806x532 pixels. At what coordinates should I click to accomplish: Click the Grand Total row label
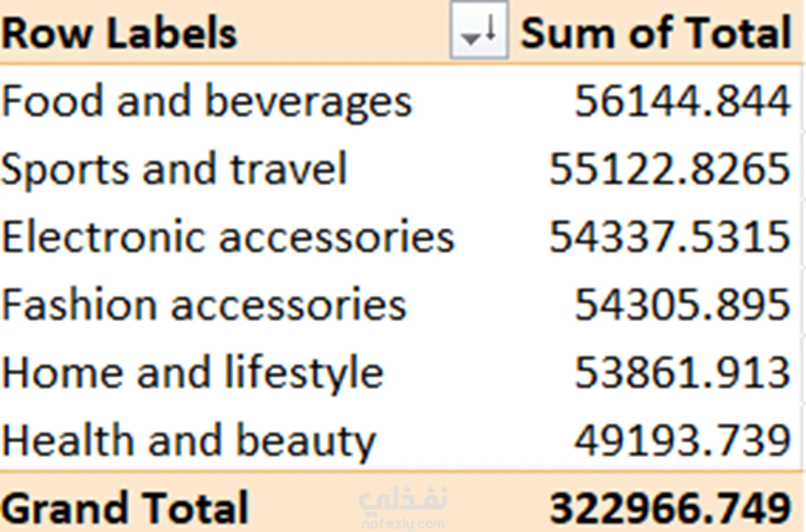click(x=125, y=508)
